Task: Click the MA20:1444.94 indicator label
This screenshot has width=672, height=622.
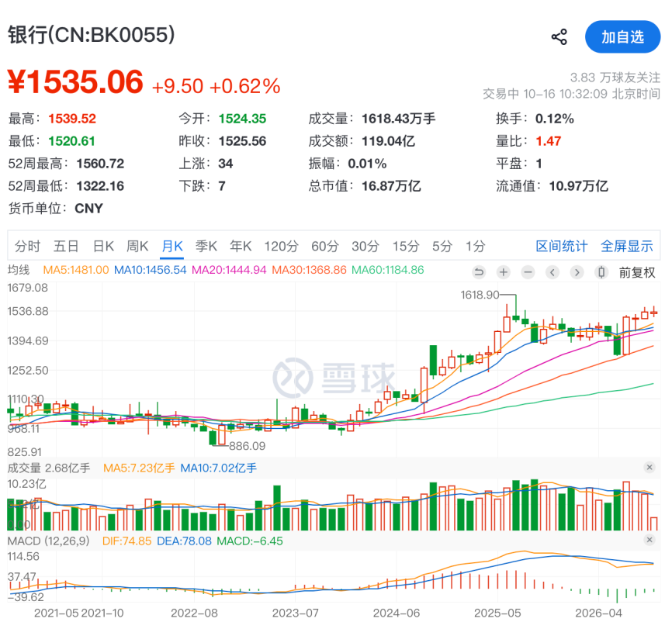Action: coord(229,270)
